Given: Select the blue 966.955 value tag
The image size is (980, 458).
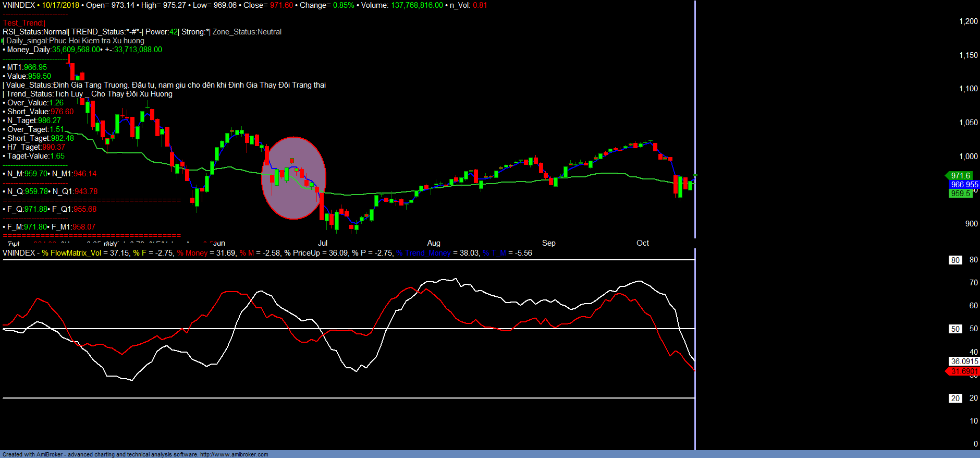Looking at the screenshot, I should (x=964, y=185).
